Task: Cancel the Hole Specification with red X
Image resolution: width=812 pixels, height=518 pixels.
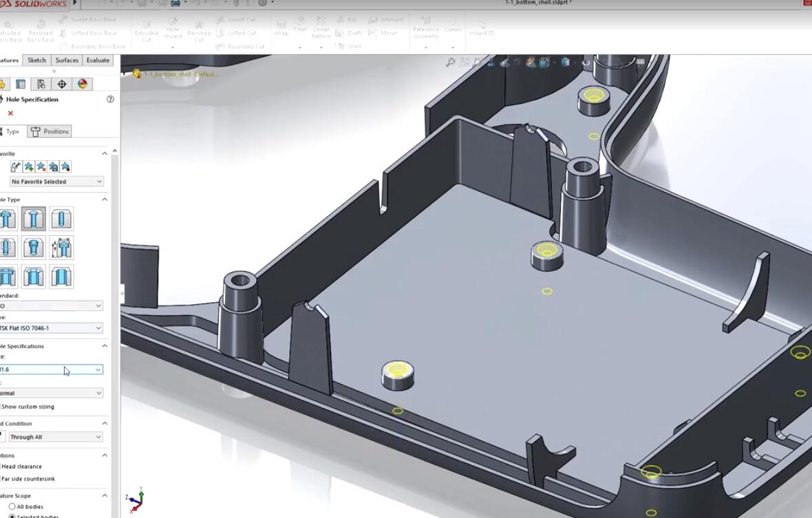Action: (10, 114)
